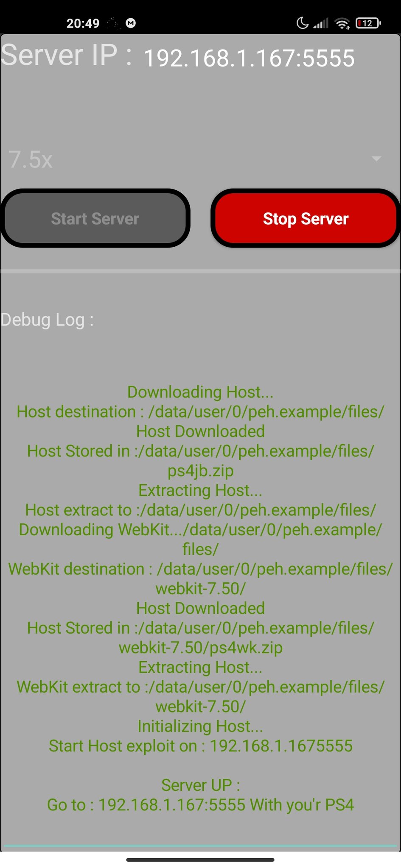Tap the navigation gesture bar at bottom
Viewport: 401px width, 868px height.
pyautogui.click(x=200, y=860)
